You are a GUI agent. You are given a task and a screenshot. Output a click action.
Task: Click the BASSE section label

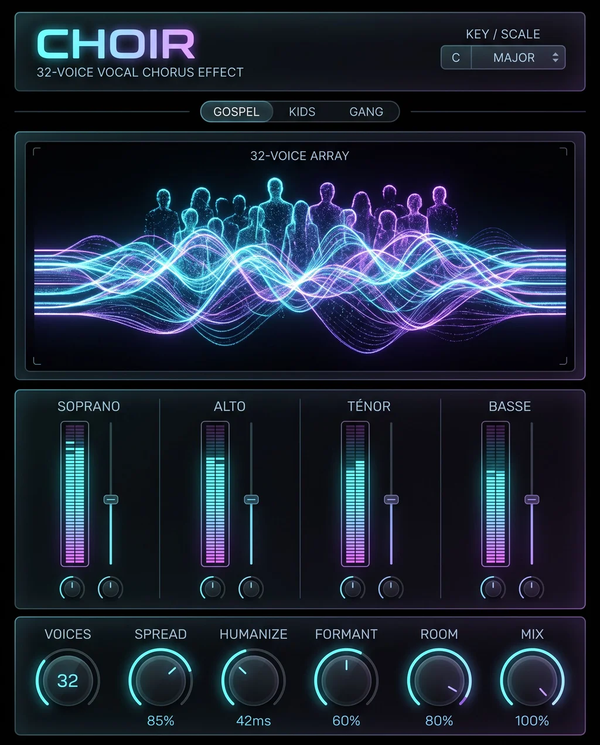point(510,406)
